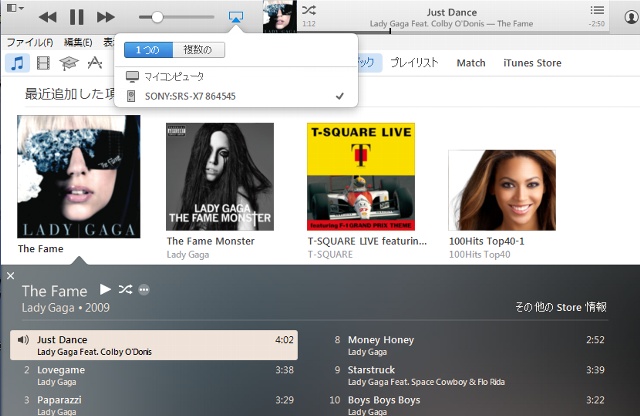Choose マイコンピュータ as audio output
The height and width of the screenshot is (416, 640).
236,76
